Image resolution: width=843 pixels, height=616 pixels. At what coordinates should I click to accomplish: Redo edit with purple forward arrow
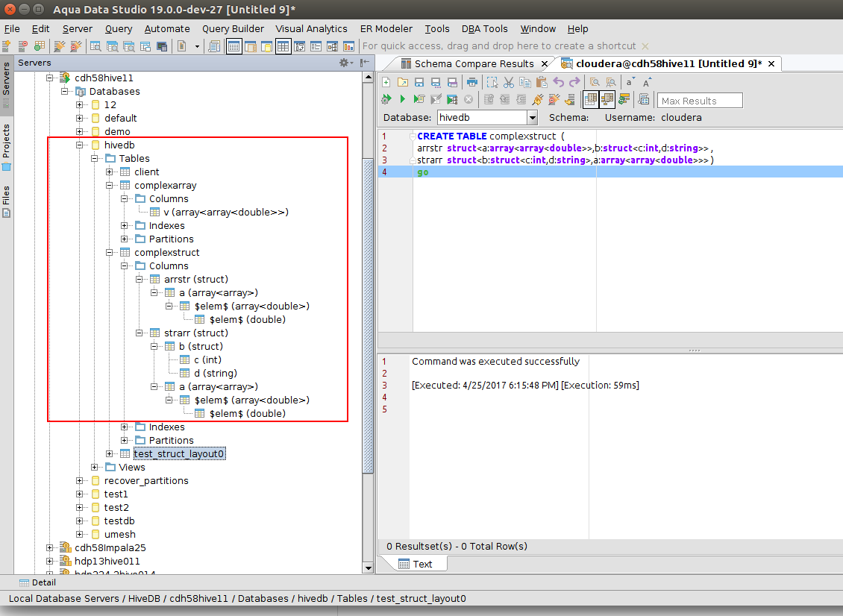coord(574,82)
